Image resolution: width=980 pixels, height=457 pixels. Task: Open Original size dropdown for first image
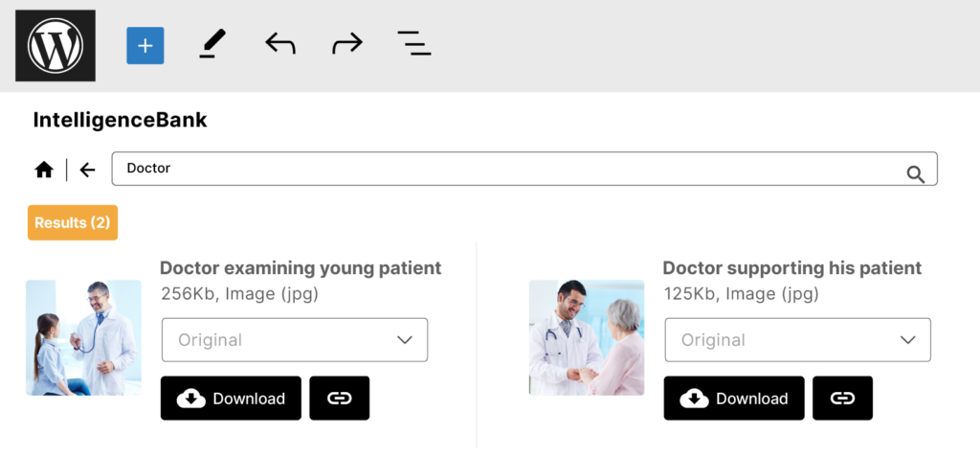pyautogui.click(x=295, y=340)
